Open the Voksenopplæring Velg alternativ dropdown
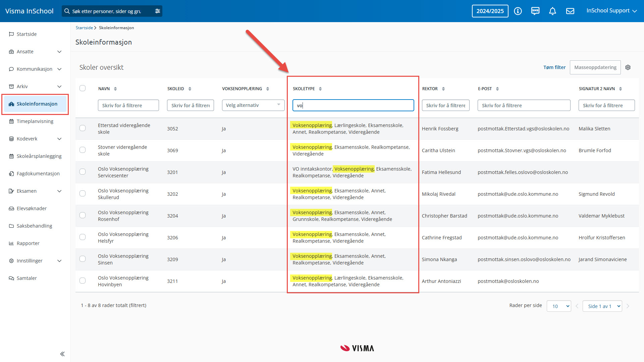Viewport: 644px width, 362px height. point(253,105)
